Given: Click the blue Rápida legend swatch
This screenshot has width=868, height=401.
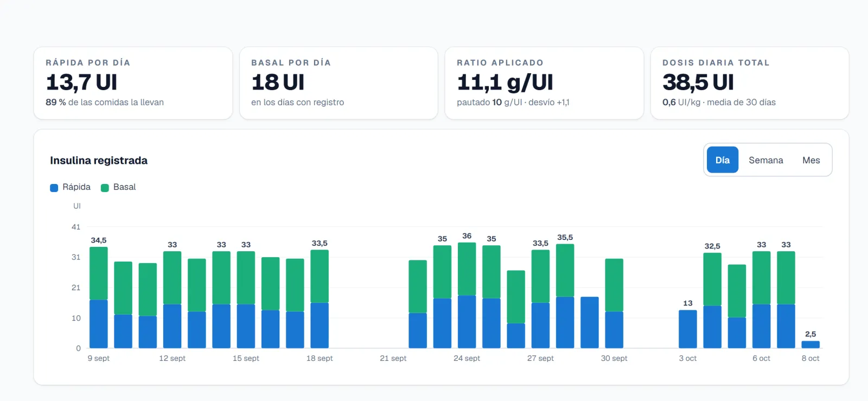Looking at the screenshot, I should pyautogui.click(x=54, y=188).
